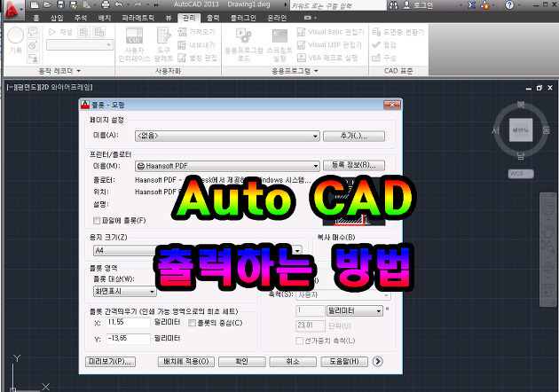Open the 플롯 대상 화면표시 dropdown
This screenshot has height=392, width=559.
[125, 292]
